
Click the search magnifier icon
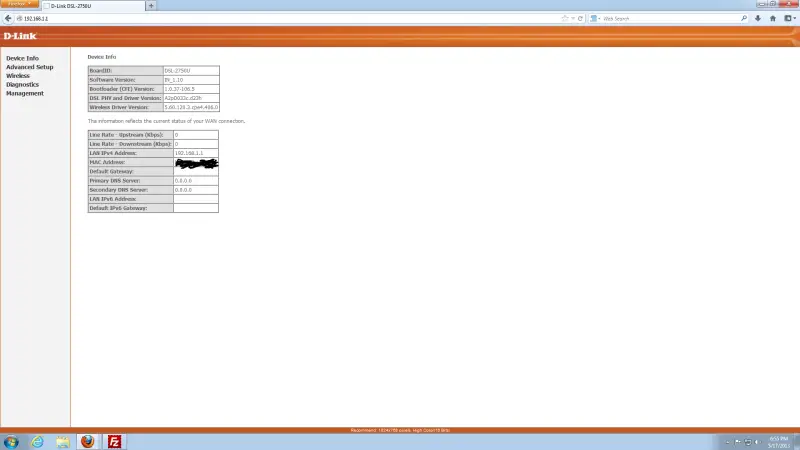744,18
